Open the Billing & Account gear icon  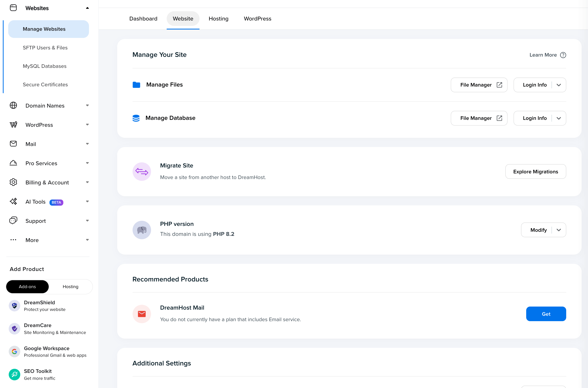click(13, 182)
